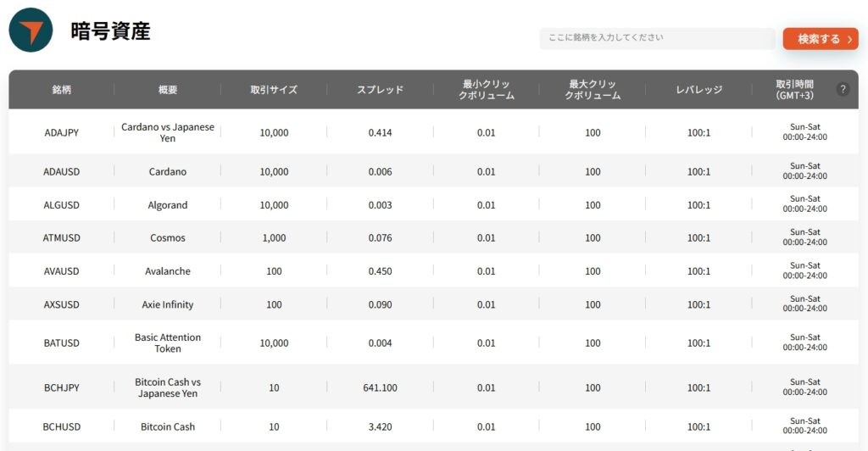Click the Algorand description cell

(x=168, y=205)
